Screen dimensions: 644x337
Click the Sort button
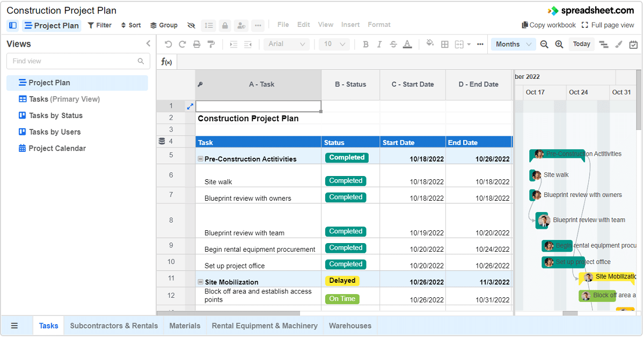[131, 25]
